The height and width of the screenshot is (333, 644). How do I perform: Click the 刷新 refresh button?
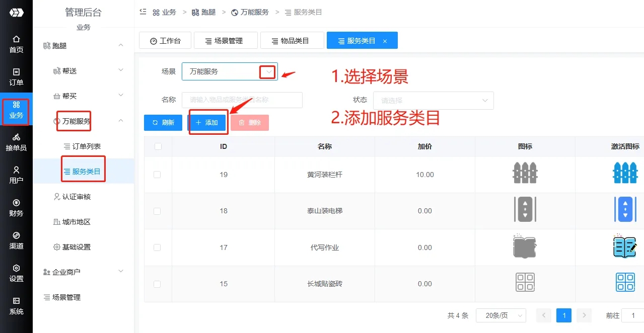pyautogui.click(x=163, y=123)
